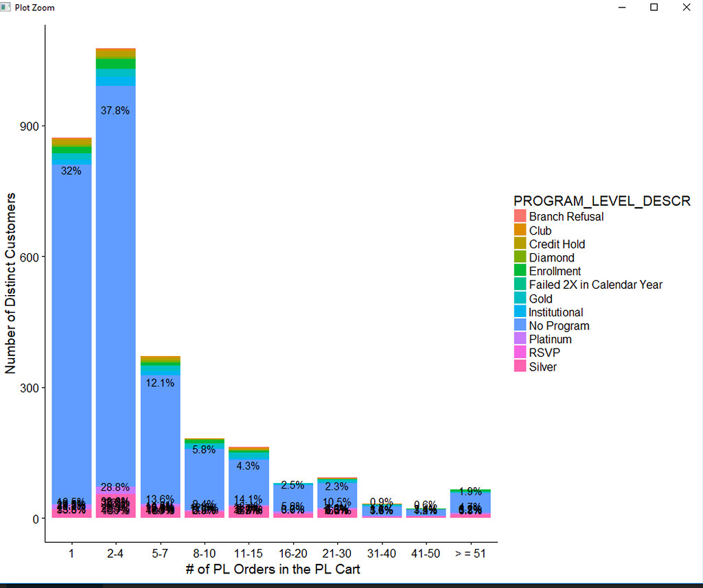Click the No Program legend swatch
Viewport: 703px width, 588px height.
[x=520, y=325]
